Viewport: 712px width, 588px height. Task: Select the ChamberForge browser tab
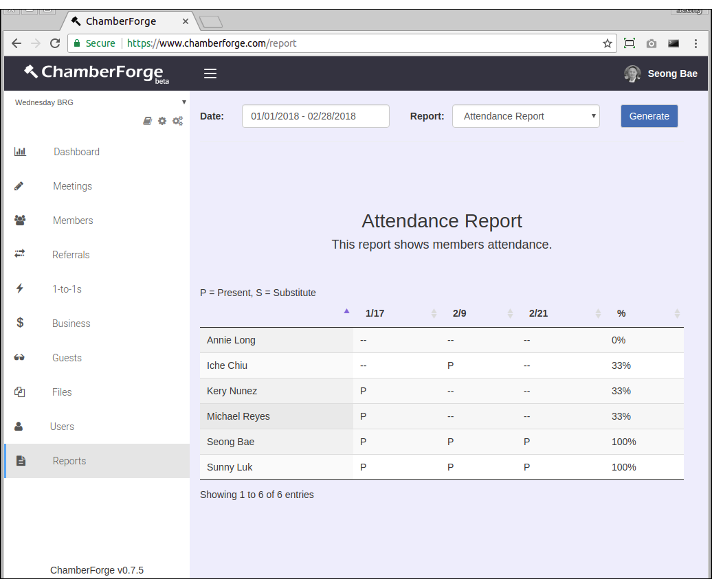pyautogui.click(x=124, y=21)
